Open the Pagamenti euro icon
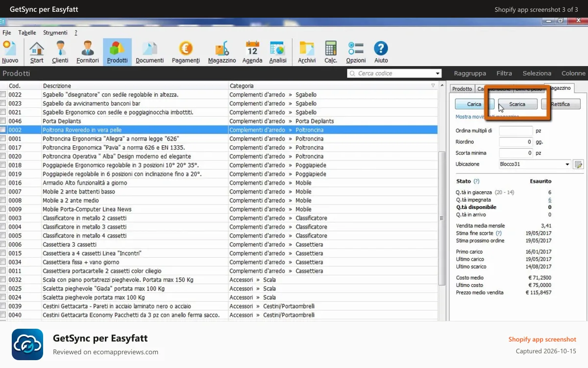 click(186, 52)
